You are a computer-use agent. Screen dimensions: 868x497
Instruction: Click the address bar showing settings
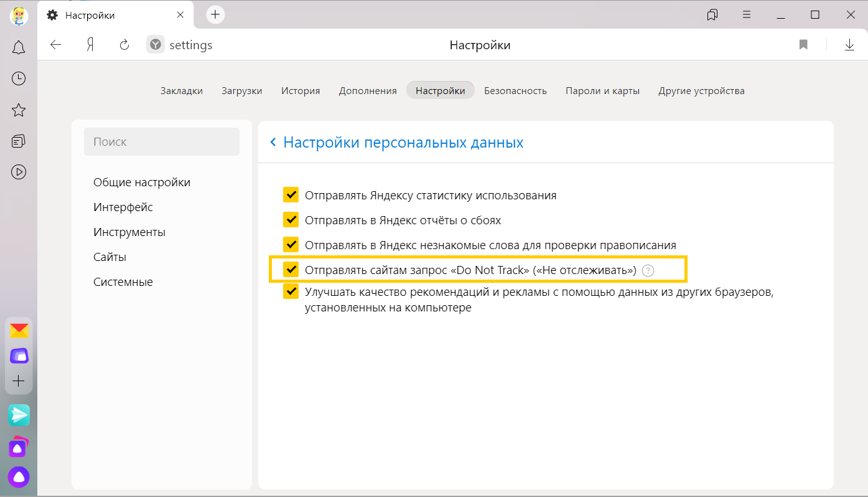tap(191, 45)
